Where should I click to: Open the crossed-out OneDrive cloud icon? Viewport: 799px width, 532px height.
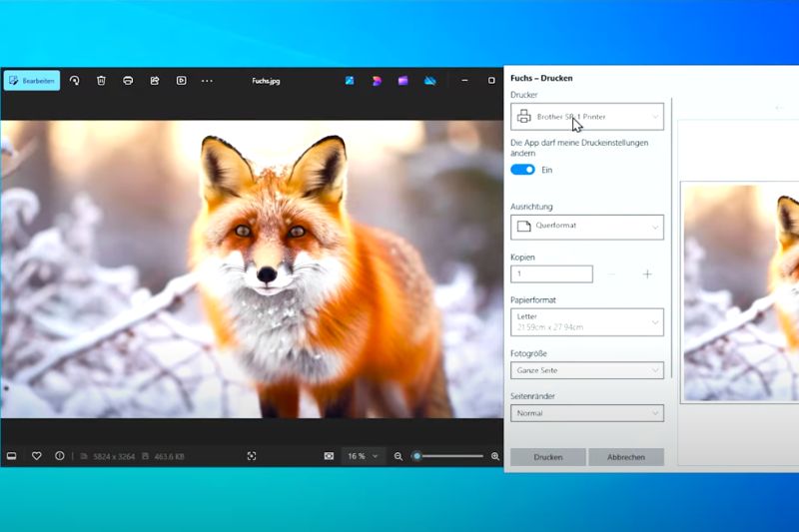[x=429, y=81]
